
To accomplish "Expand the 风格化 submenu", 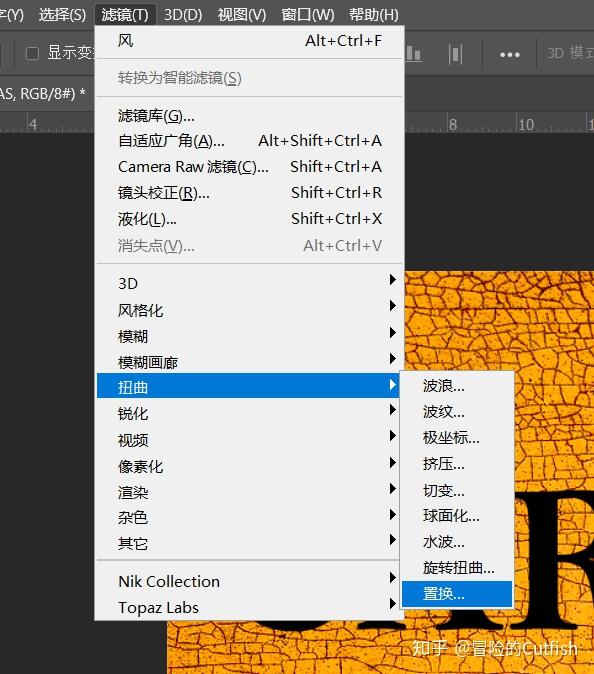I will click(248, 310).
